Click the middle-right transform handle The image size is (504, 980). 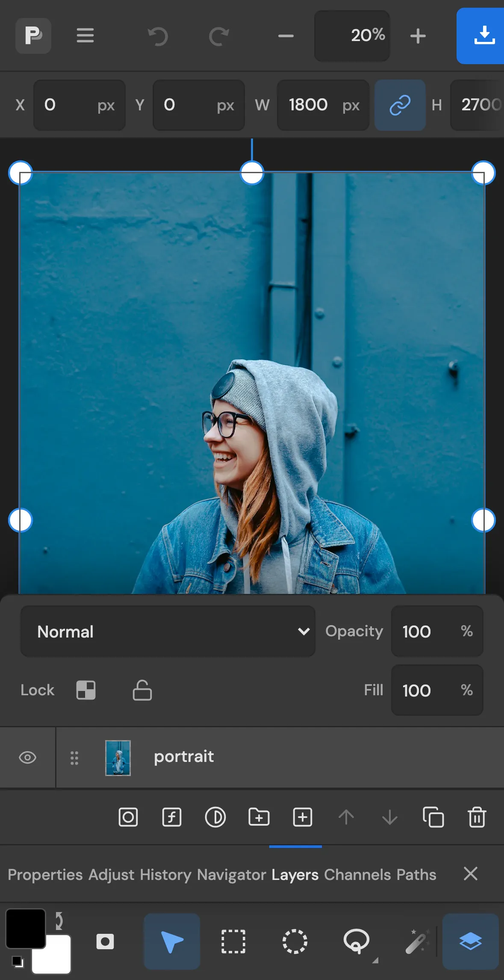tap(483, 520)
